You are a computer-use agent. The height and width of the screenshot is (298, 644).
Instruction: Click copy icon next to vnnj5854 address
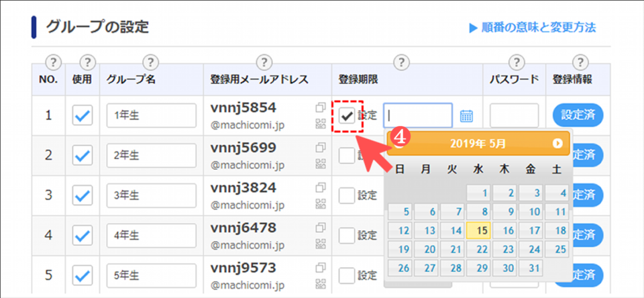(320, 108)
